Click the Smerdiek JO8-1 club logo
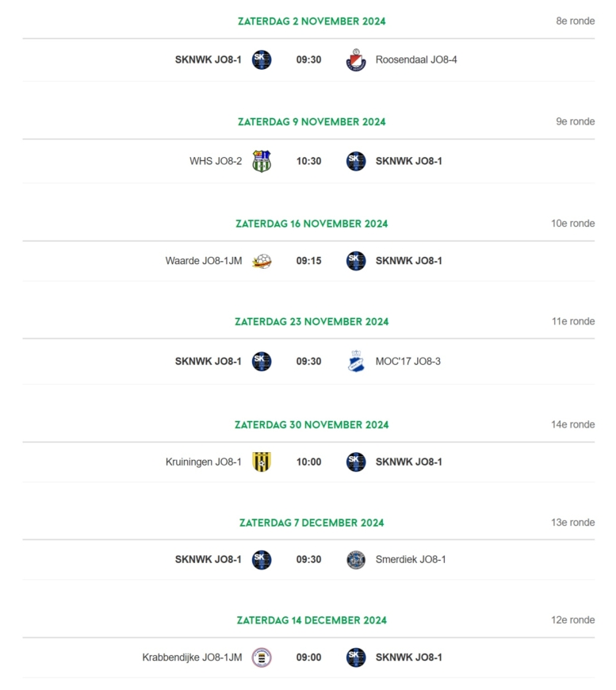The width and height of the screenshot is (616, 690). coord(355,560)
